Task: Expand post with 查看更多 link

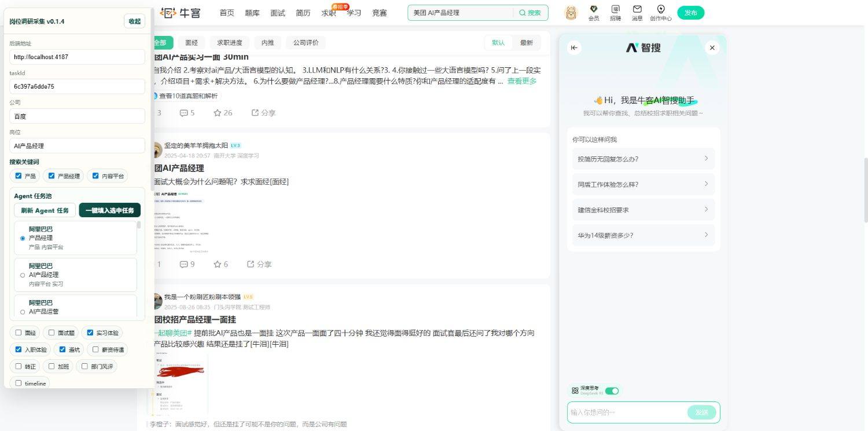Action: pyautogui.click(x=522, y=81)
